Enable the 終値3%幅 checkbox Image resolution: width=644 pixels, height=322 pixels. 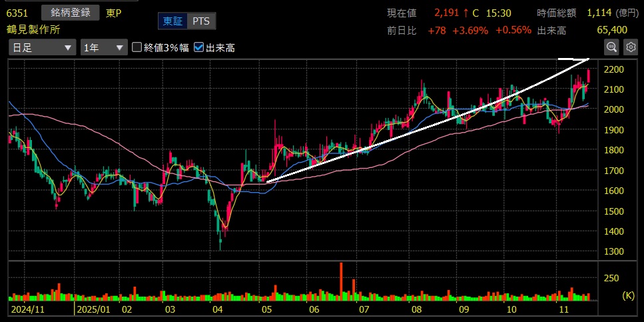pos(137,47)
